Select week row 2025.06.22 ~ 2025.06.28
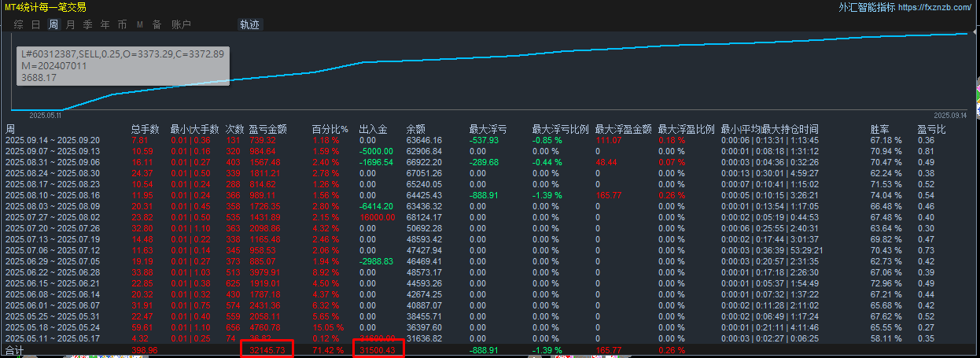Screen dimensions: 980x358 (490, 271)
